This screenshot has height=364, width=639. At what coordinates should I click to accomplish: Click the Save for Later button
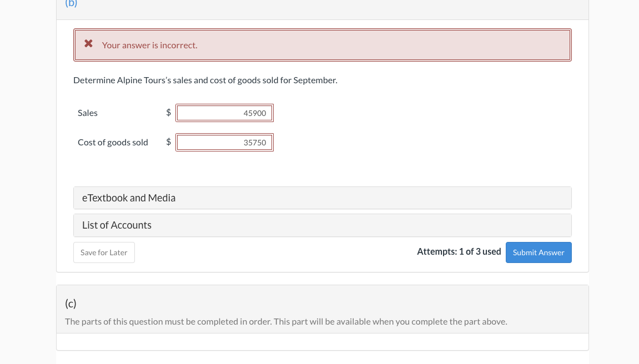(x=104, y=252)
